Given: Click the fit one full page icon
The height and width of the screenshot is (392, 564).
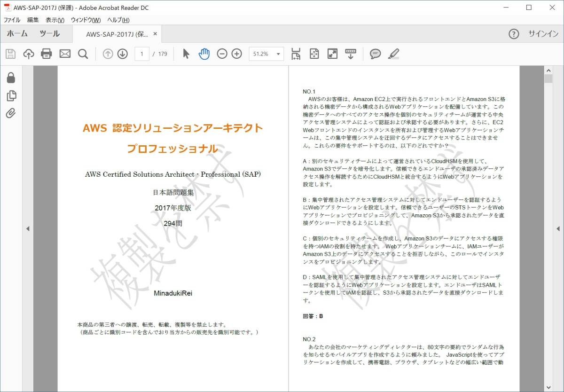Looking at the screenshot, I should tap(314, 54).
